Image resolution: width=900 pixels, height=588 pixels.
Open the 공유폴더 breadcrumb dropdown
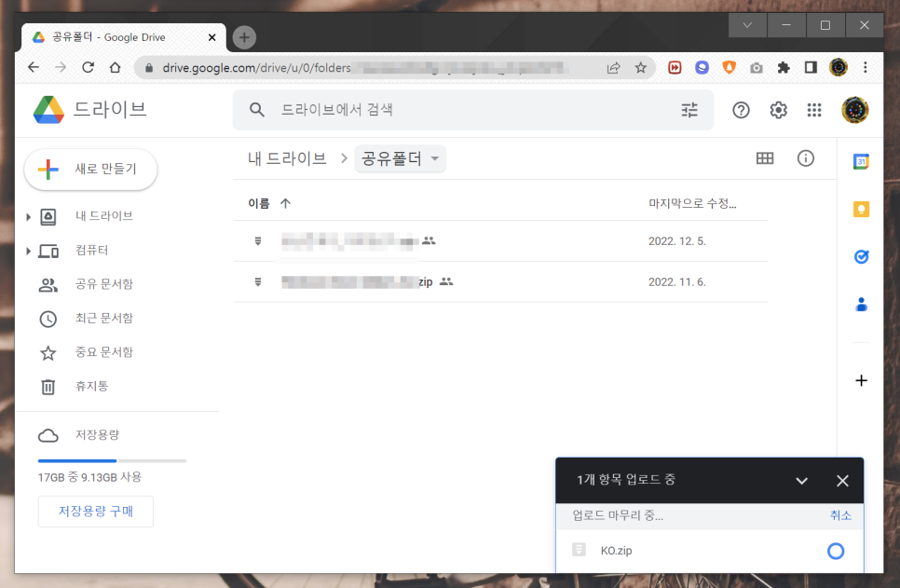pyautogui.click(x=400, y=158)
